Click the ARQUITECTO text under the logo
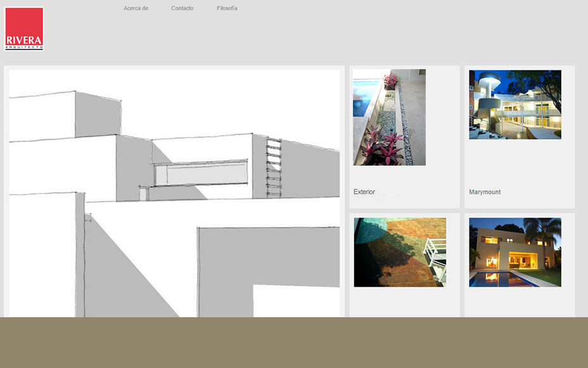 tap(24, 47)
